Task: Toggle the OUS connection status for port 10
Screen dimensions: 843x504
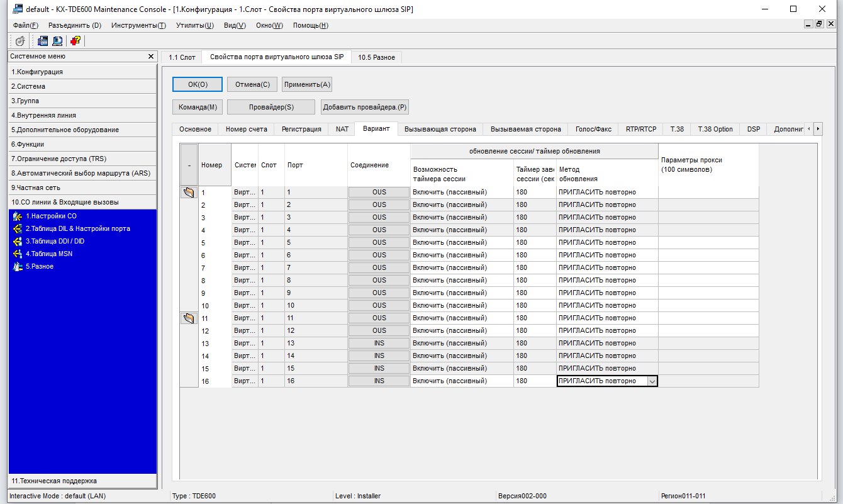Action: (379, 305)
